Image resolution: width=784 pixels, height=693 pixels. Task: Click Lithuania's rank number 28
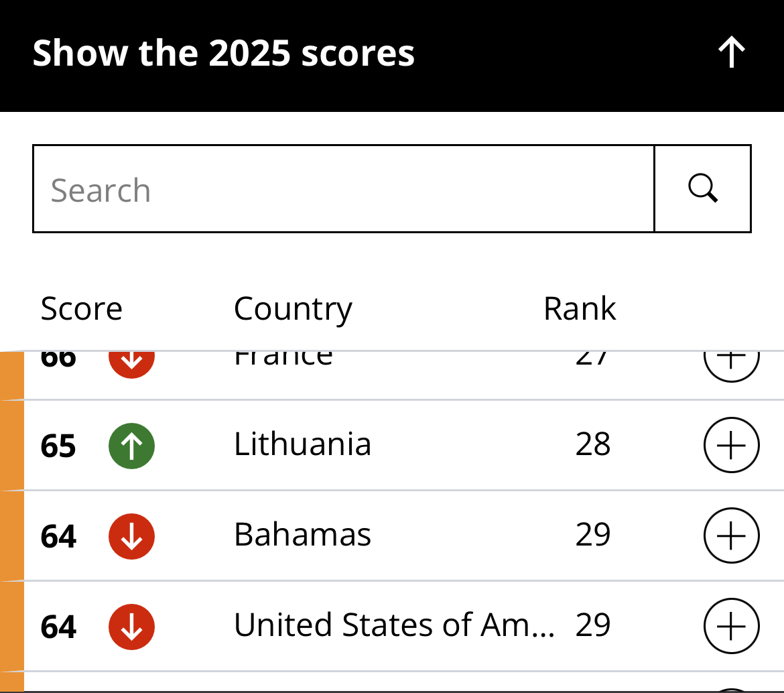[593, 445]
